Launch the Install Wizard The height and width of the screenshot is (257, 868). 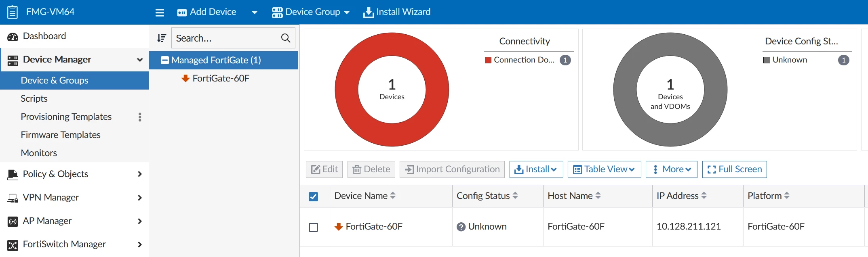[x=397, y=12]
